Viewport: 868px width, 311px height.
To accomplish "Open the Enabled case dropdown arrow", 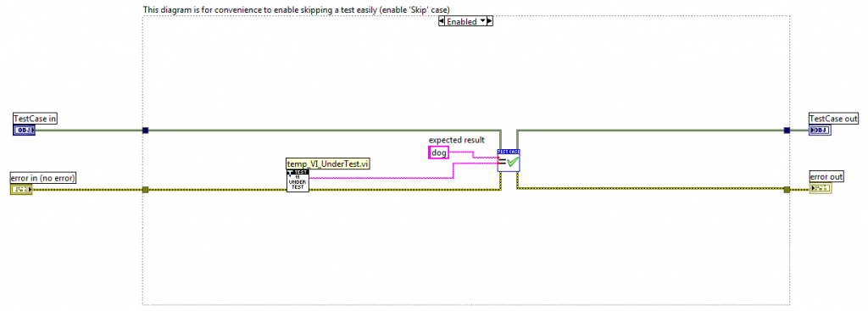I will click(x=482, y=21).
